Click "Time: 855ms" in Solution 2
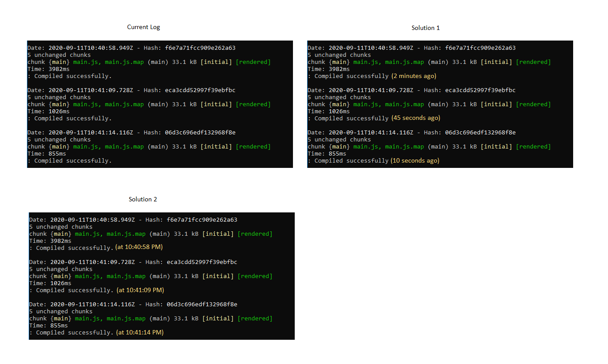This screenshot has height=364, width=608. pyautogui.click(x=49, y=325)
